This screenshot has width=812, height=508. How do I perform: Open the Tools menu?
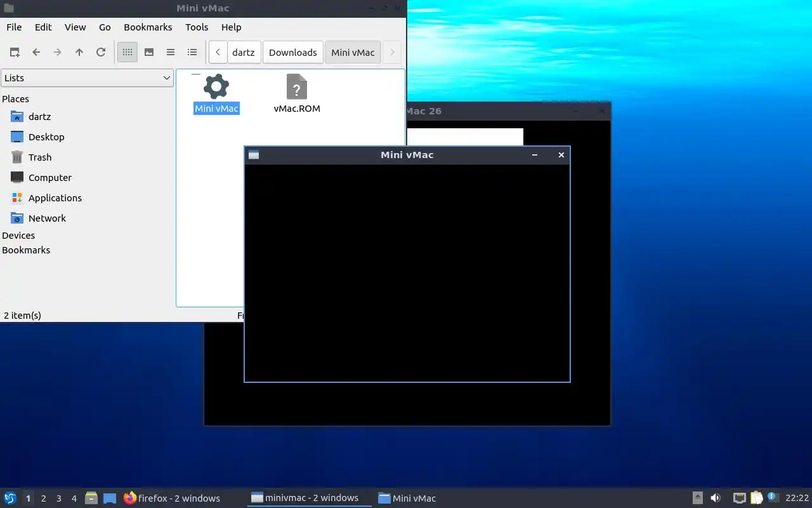coord(197,27)
